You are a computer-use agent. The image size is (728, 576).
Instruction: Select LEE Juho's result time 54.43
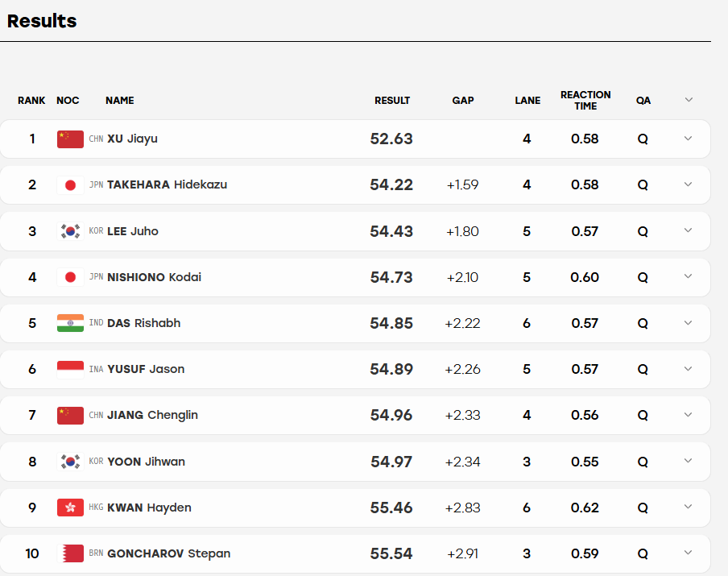[391, 231]
